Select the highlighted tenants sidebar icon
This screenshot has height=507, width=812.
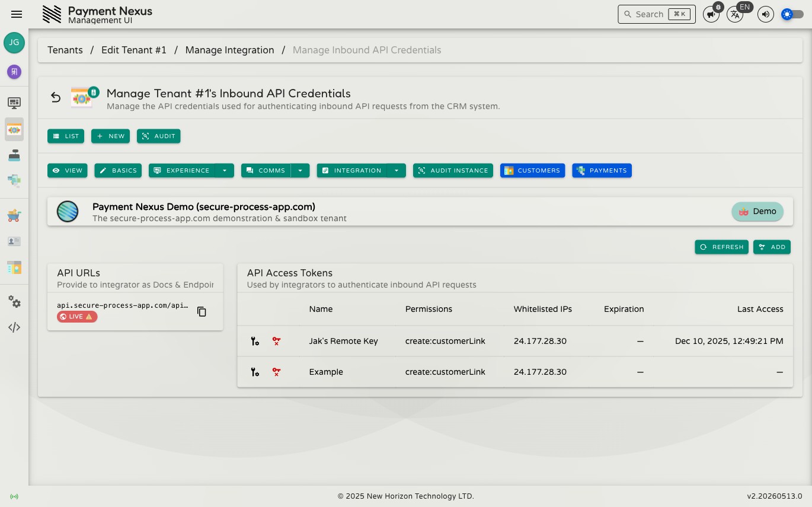(14, 129)
